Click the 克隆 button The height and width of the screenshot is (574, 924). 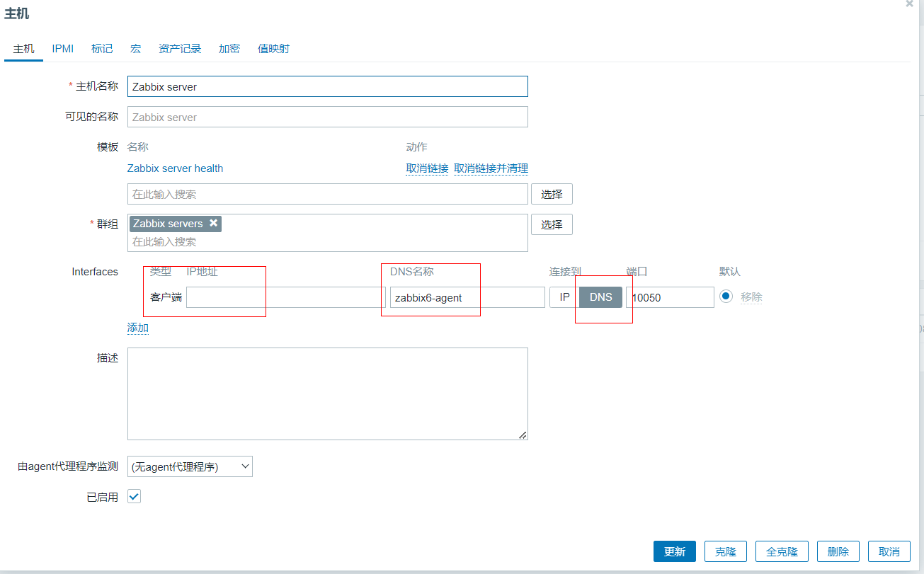click(x=726, y=551)
